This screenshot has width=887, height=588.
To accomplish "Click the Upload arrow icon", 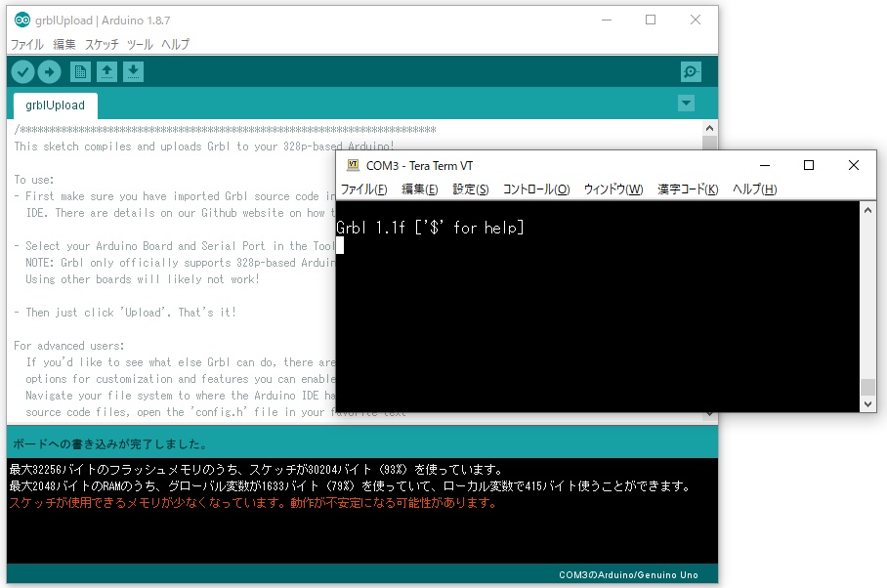I will coord(49,71).
